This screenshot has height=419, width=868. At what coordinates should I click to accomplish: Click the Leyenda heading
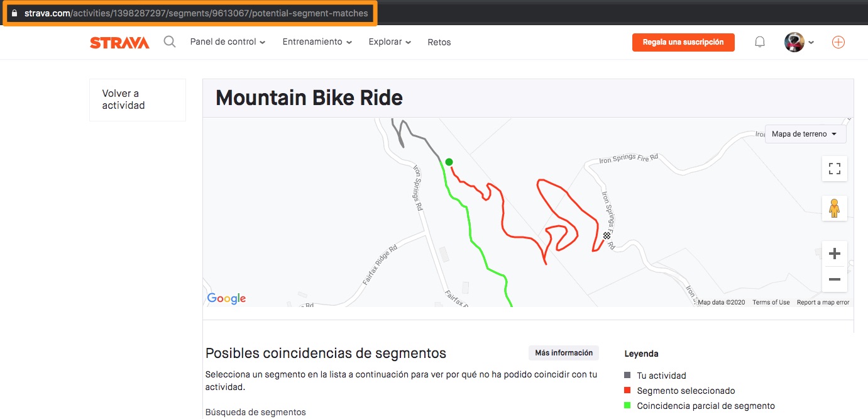point(641,354)
